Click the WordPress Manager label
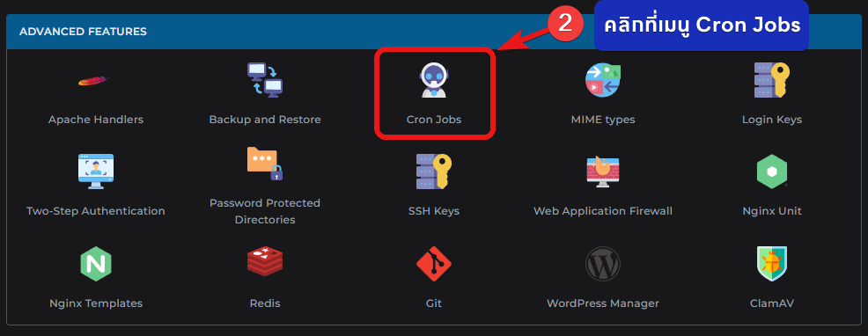The width and height of the screenshot is (868, 336). coord(603,303)
